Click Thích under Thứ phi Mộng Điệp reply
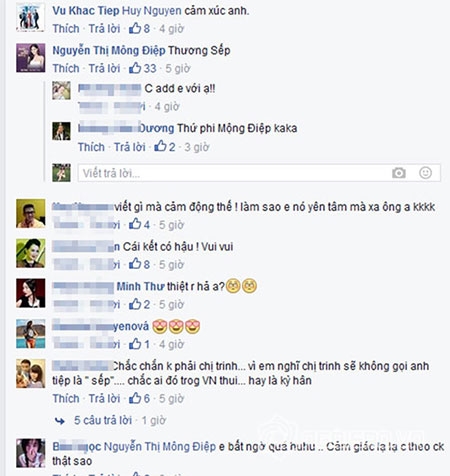The height and width of the screenshot is (476, 450). pos(91,147)
